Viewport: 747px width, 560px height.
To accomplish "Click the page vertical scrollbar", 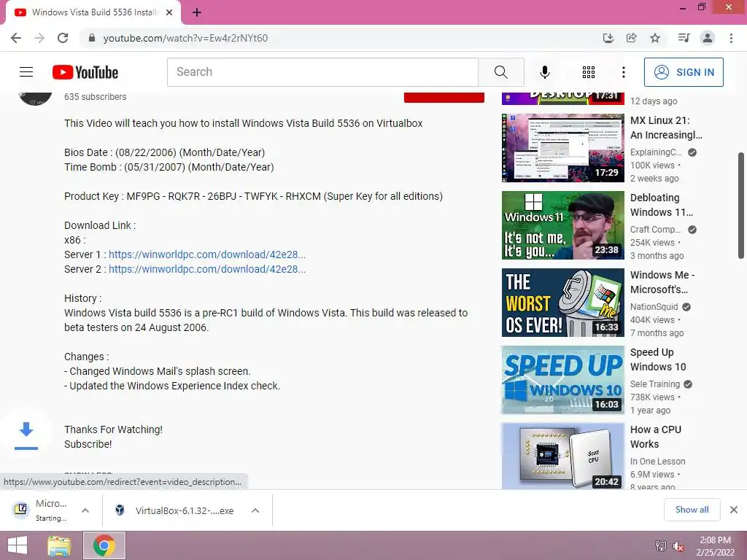I will (x=741, y=206).
